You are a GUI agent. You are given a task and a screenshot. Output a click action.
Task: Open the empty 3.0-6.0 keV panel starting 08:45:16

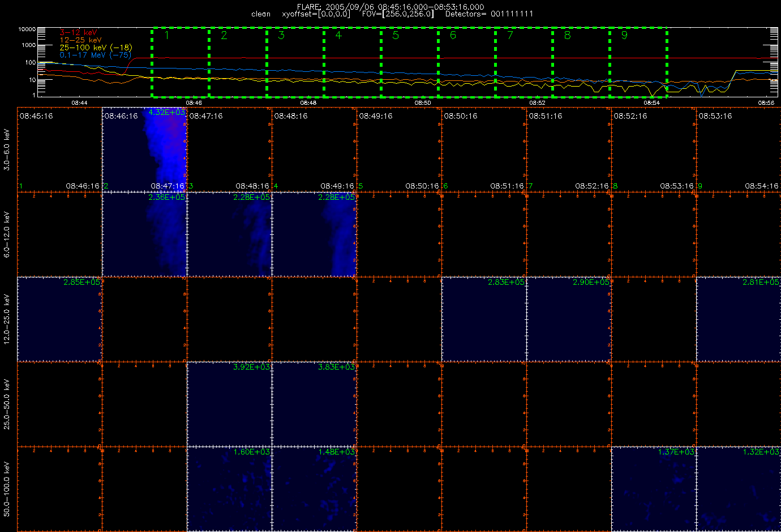(59, 149)
